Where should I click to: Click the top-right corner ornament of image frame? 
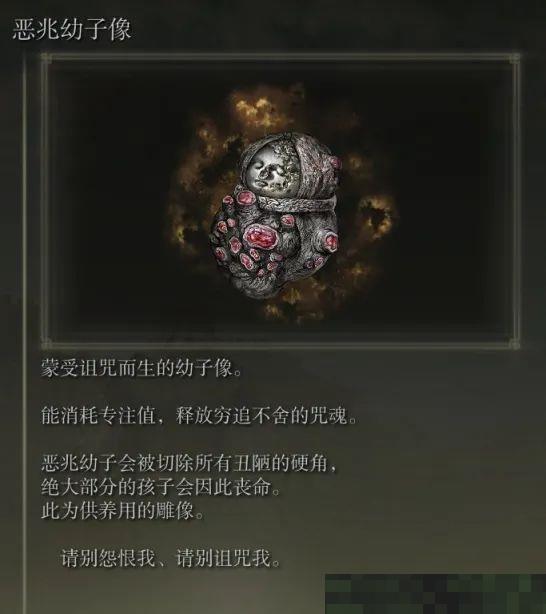click(x=515, y=58)
